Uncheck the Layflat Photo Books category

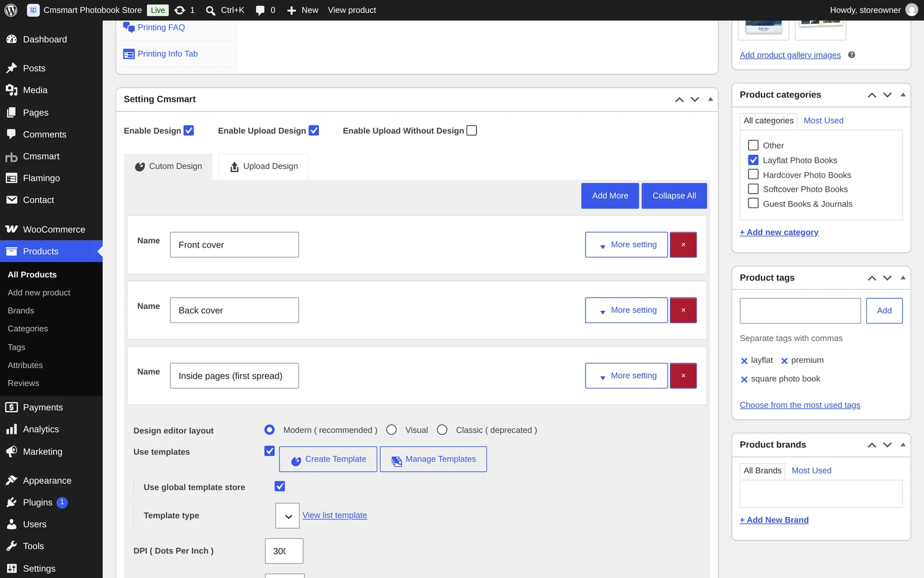(x=753, y=160)
